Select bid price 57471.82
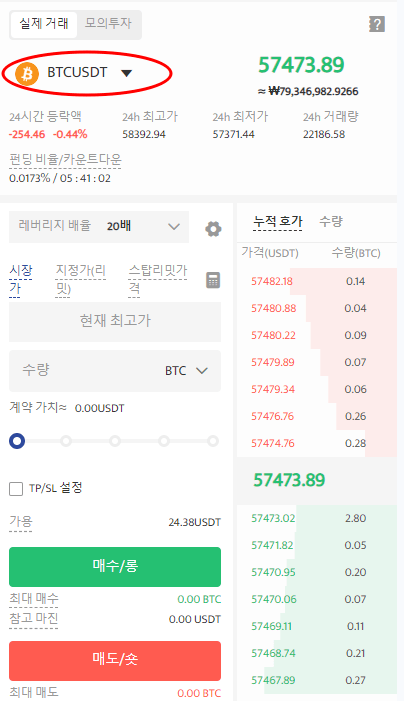 [x=272, y=545]
